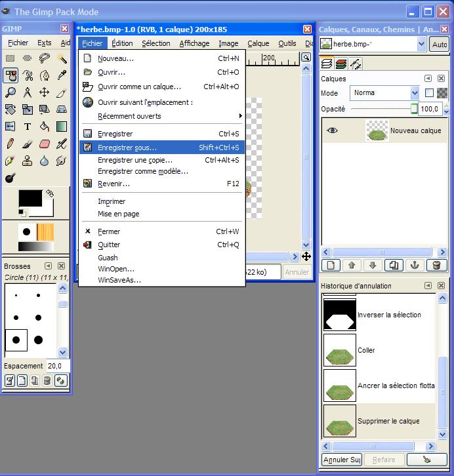The image size is (454, 476).
Task: Hide the Nouveau calque layer visibility
Action: (332, 130)
